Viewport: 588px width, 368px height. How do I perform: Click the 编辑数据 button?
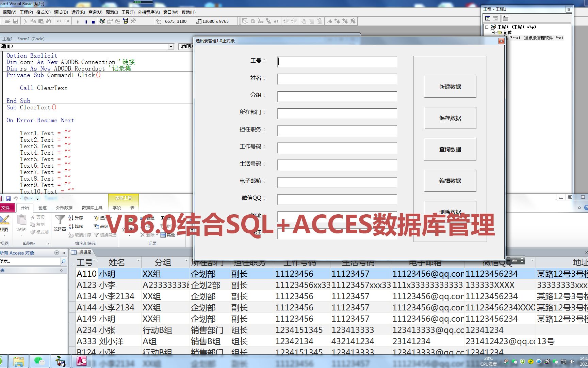click(x=450, y=181)
